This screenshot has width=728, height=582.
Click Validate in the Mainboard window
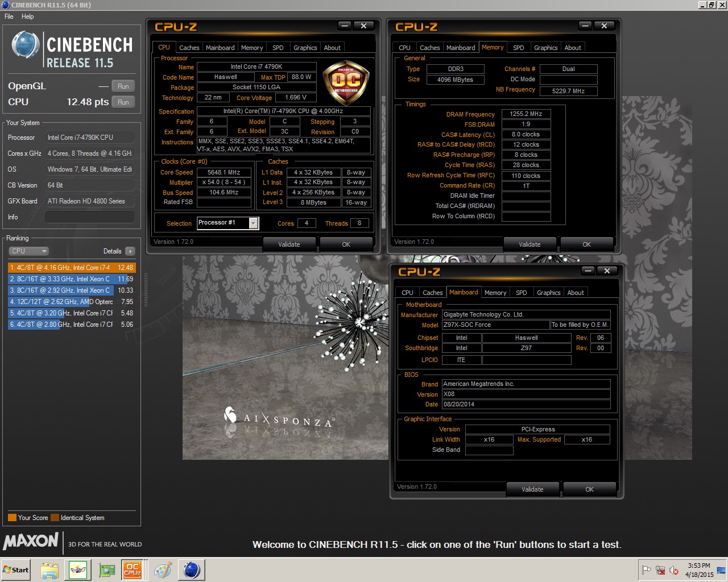(532, 489)
